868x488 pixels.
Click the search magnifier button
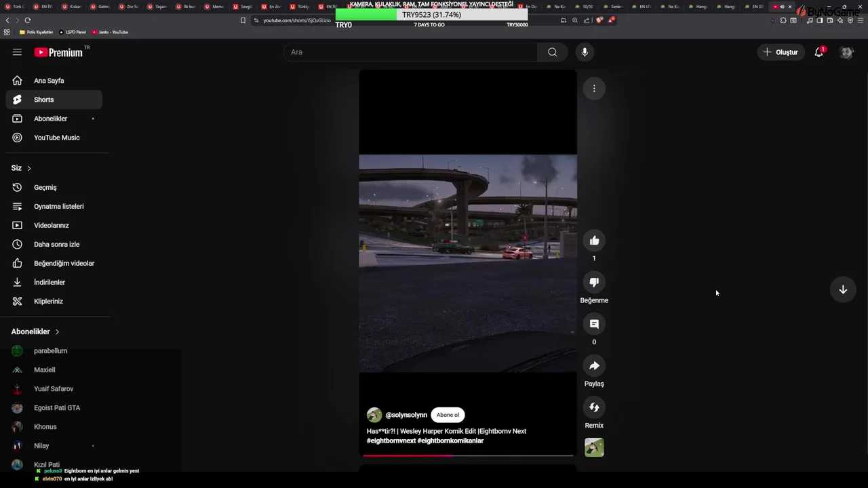pos(553,52)
